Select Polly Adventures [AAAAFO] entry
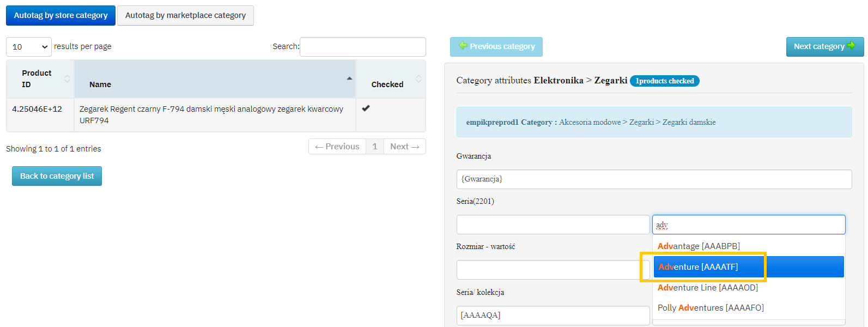 711,308
